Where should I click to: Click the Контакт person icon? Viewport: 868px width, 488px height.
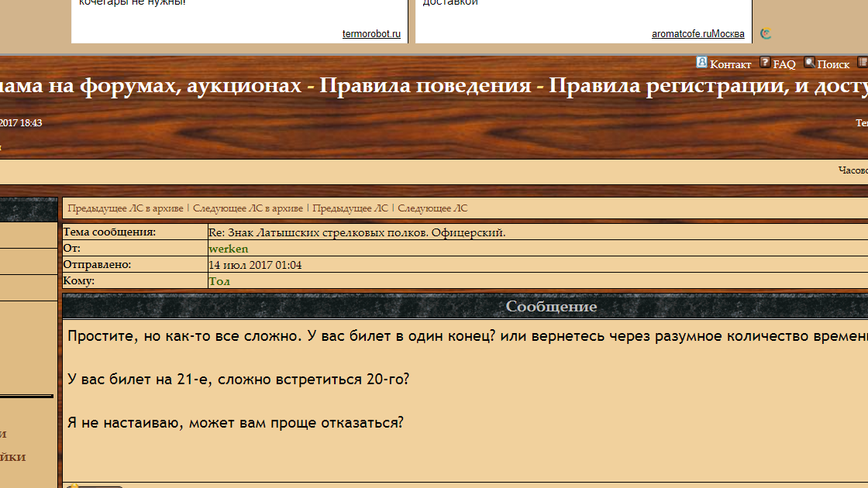pos(701,63)
